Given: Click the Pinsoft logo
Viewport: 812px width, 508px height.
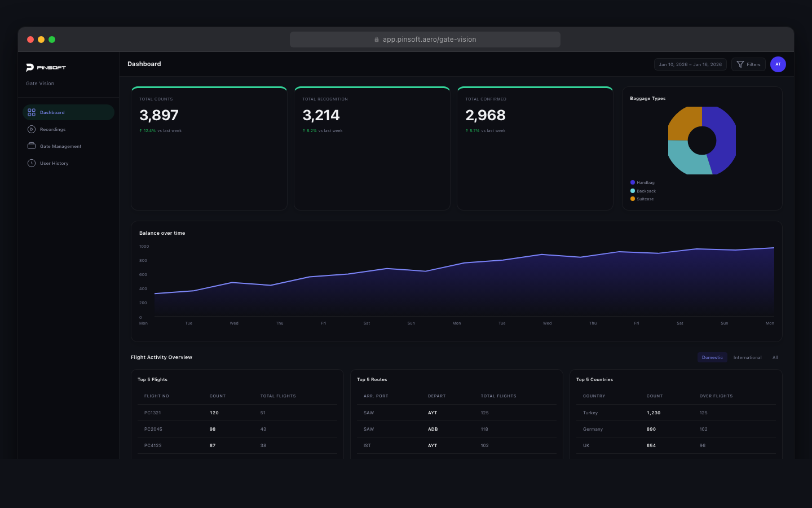Looking at the screenshot, I should (x=46, y=68).
